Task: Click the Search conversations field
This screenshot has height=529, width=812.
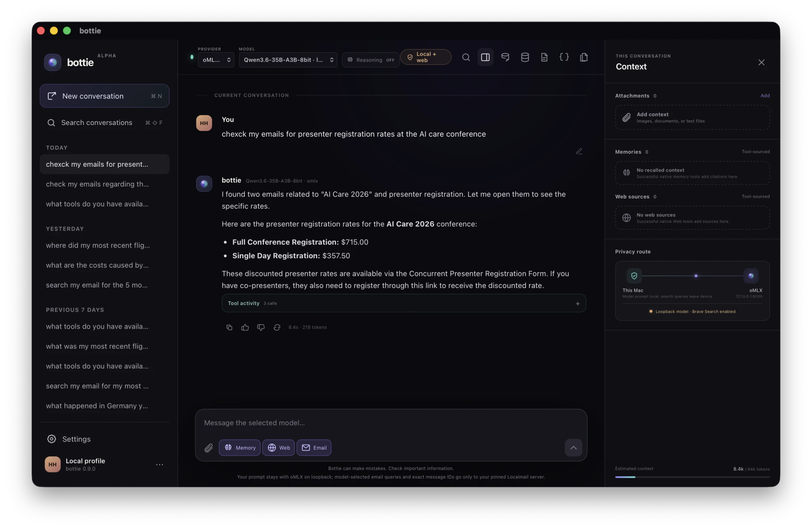Action: point(104,122)
